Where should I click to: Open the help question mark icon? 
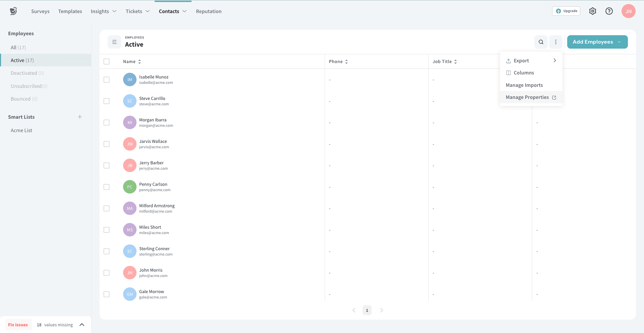coord(609,11)
